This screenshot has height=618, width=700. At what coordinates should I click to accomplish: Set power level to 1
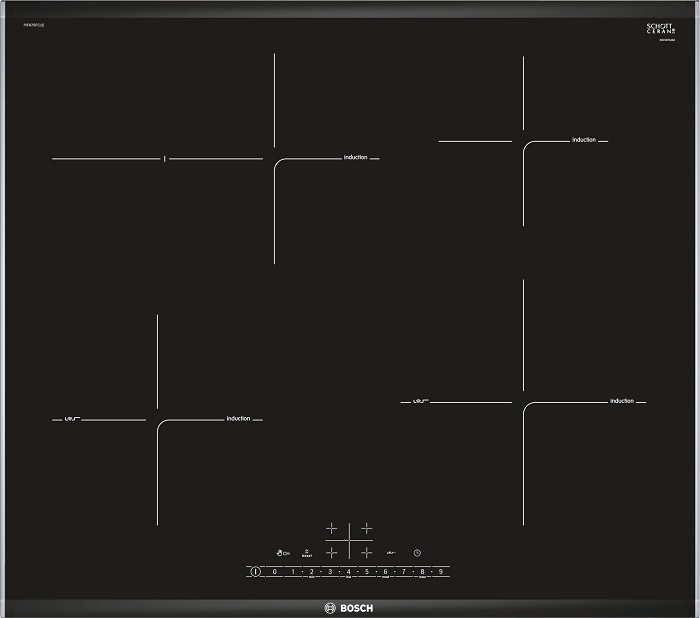(293, 571)
